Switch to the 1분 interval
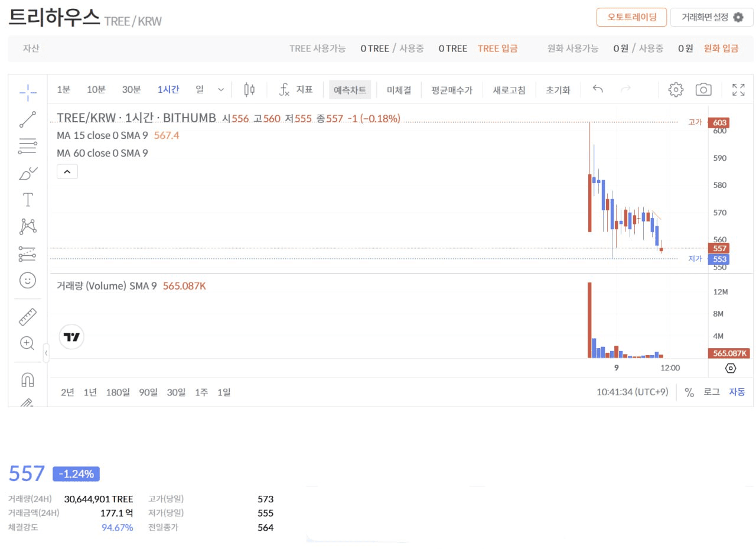 [x=63, y=90]
